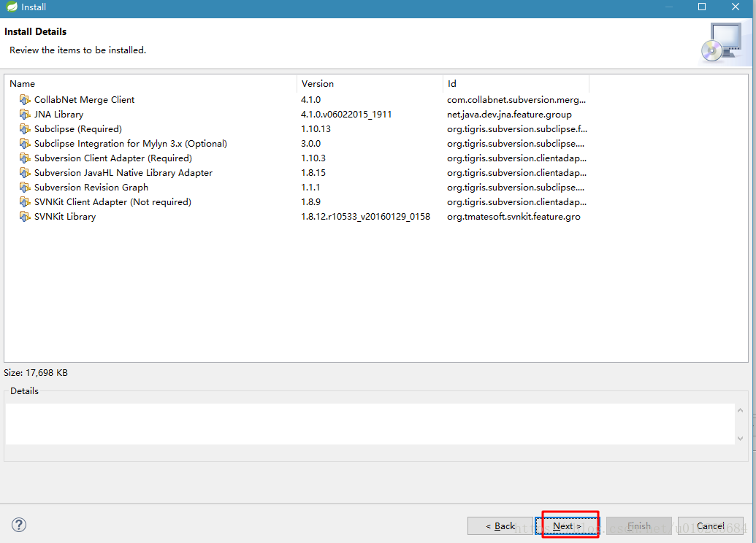Click the SVNKit Library feature icon
Image resolution: width=756 pixels, height=543 pixels.
pyautogui.click(x=25, y=216)
